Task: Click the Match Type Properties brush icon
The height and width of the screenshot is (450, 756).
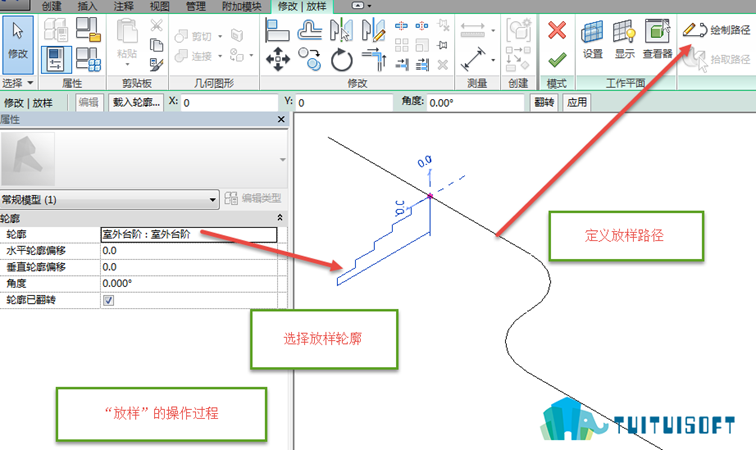Action: click(156, 64)
